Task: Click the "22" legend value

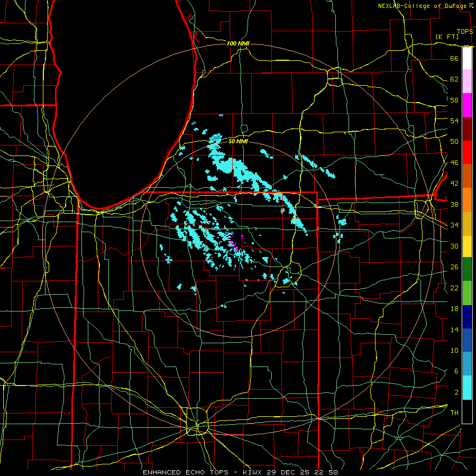Action: [x=454, y=288]
